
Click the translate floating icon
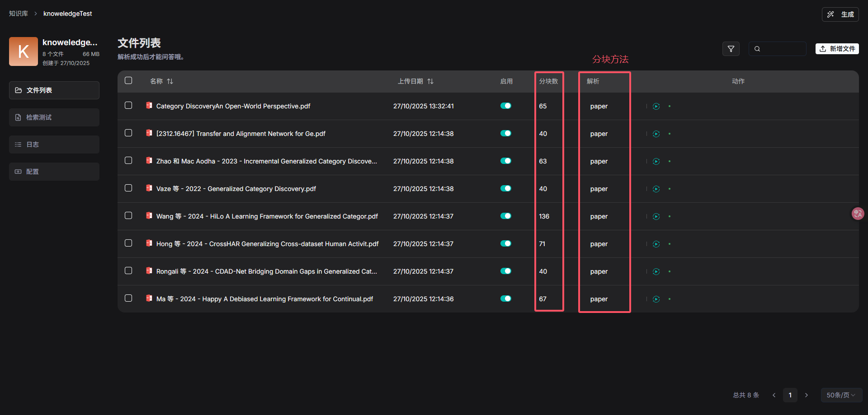point(858,214)
